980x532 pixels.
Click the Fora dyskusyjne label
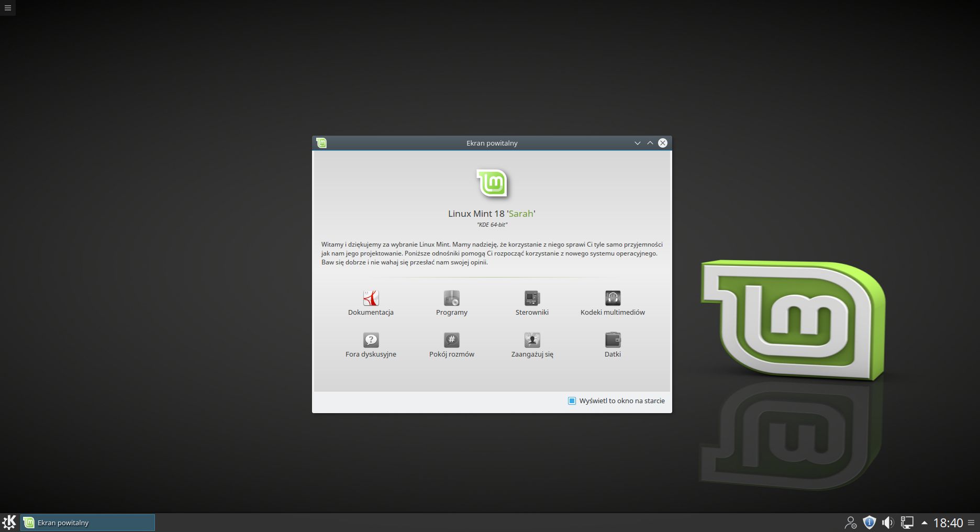pos(371,354)
